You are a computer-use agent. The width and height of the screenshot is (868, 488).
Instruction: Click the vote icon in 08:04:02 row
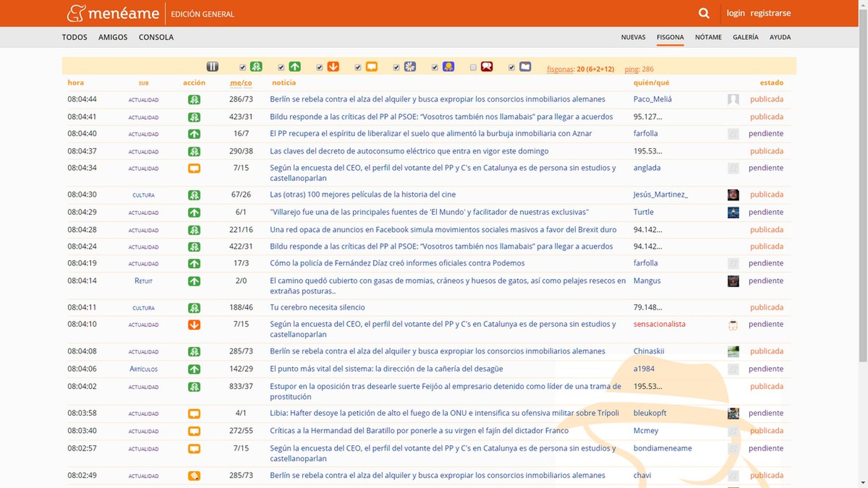click(194, 387)
